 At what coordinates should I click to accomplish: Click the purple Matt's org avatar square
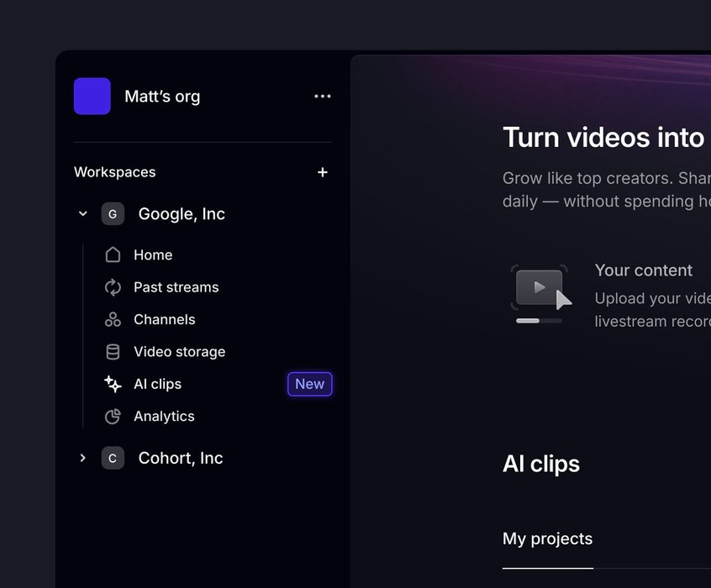tap(92, 97)
